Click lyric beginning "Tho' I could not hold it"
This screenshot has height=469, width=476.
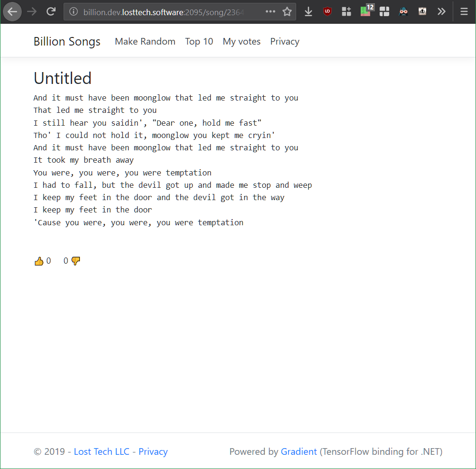[x=154, y=135]
